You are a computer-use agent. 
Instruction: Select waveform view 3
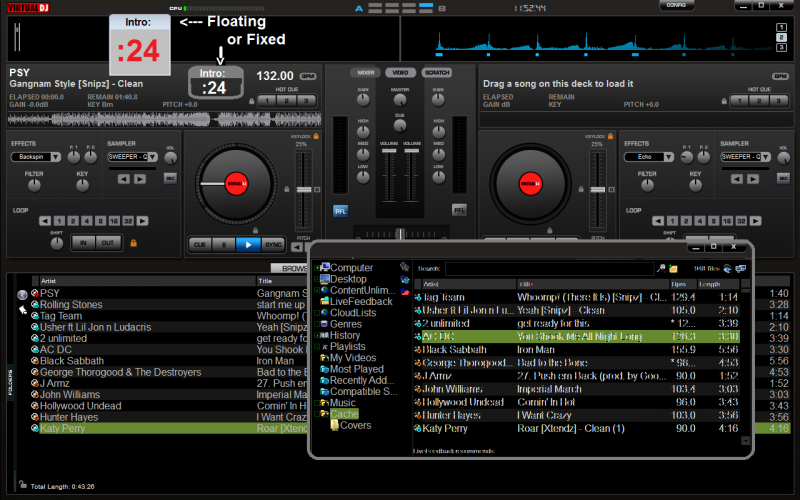pyautogui.click(x=781, y=47)
